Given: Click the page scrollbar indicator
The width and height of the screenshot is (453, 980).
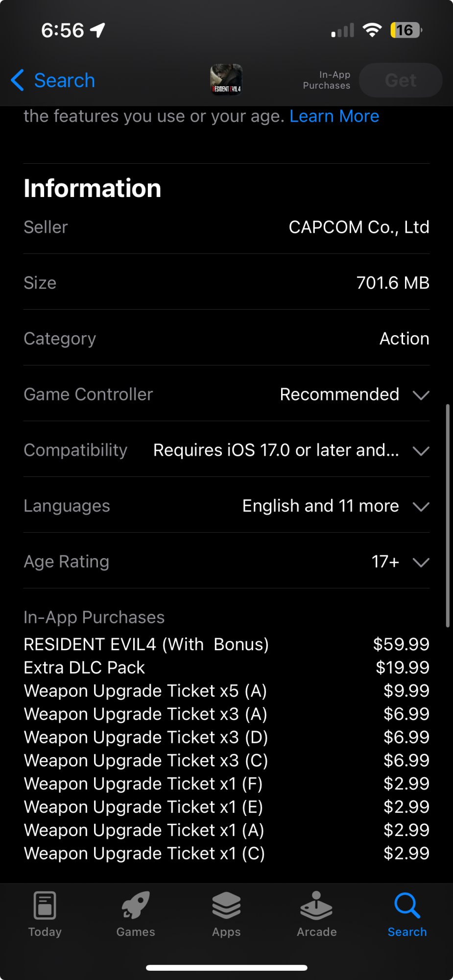Looking at the screenshot, I should tap(448, 515).
